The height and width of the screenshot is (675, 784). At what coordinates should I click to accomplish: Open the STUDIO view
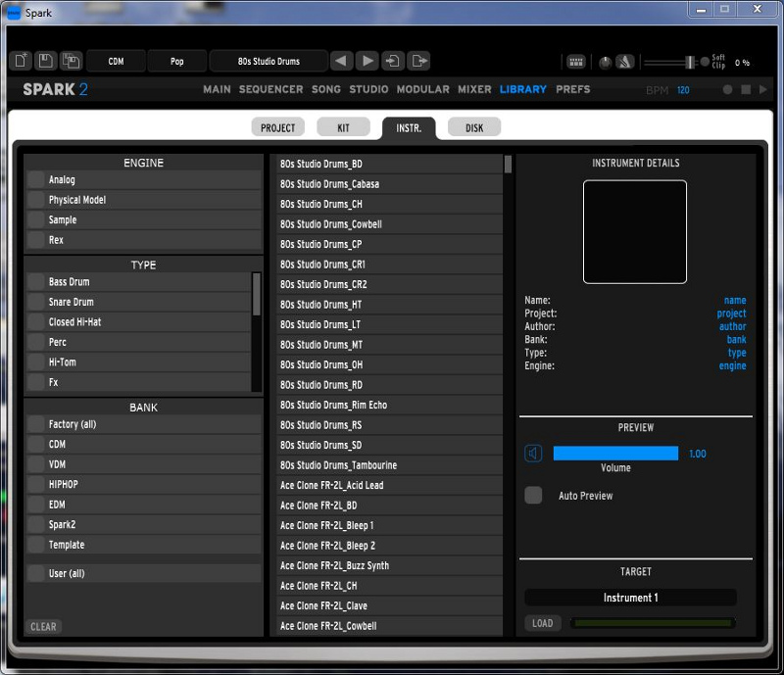(368, 89)
